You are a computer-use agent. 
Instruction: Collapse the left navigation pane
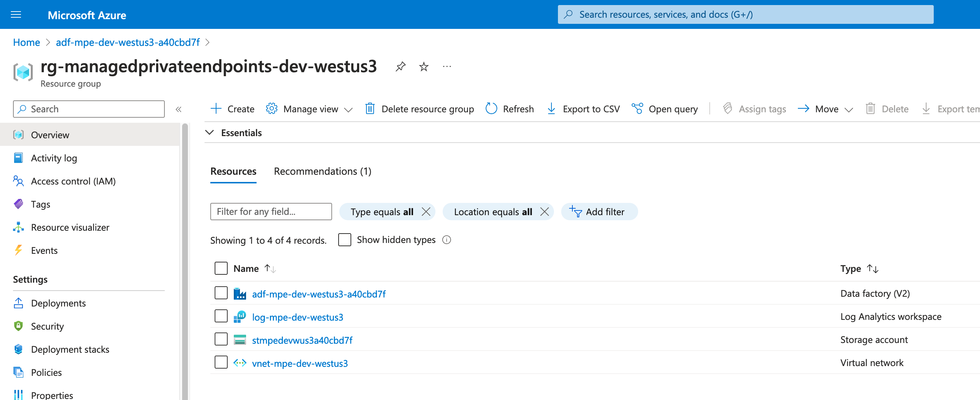179,109
